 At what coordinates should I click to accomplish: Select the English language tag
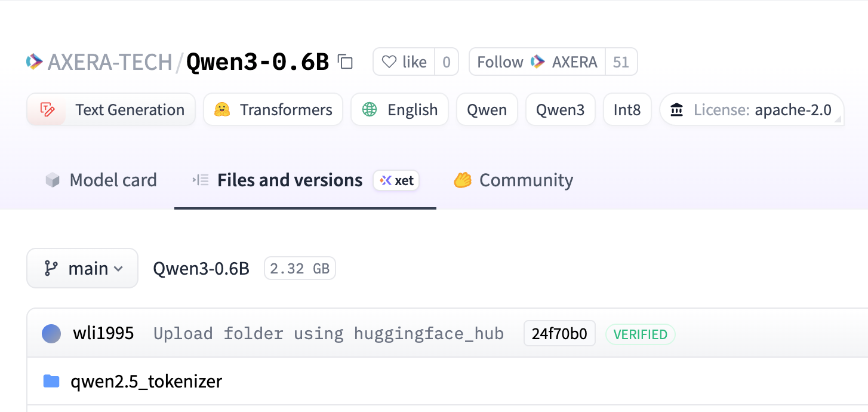click(x=399, y=110)
